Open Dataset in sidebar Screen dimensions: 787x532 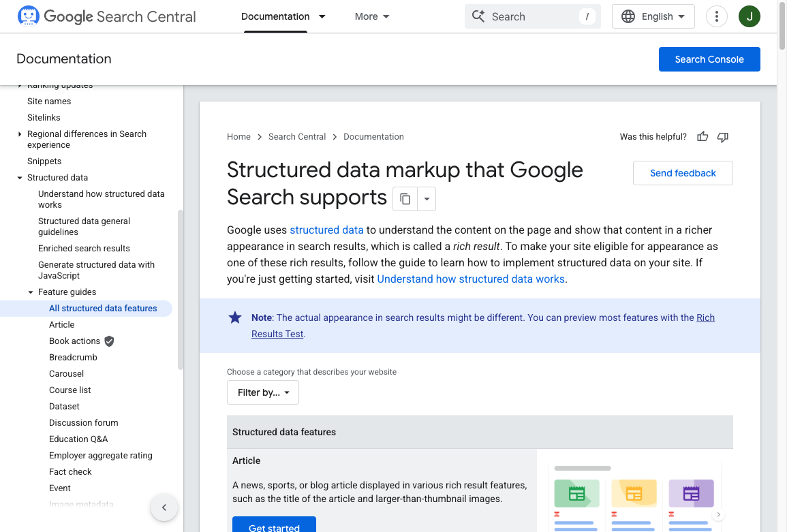[64, 407]
